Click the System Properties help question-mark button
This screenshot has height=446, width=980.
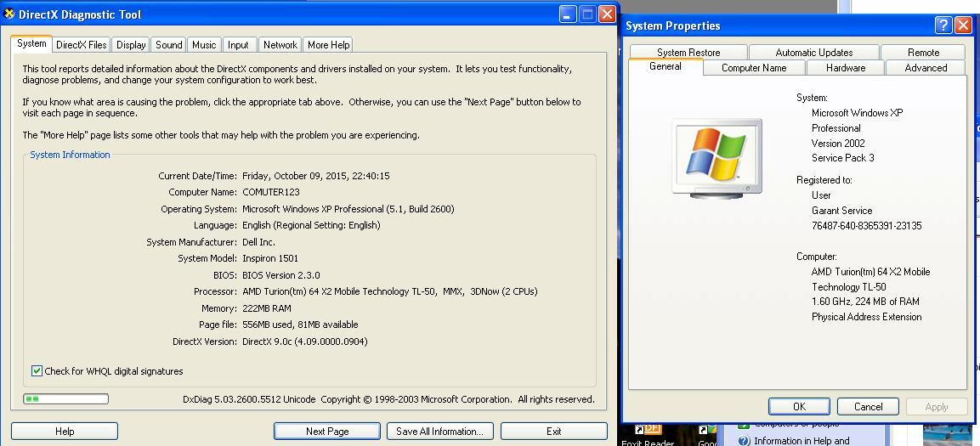(x=943, y=25)
